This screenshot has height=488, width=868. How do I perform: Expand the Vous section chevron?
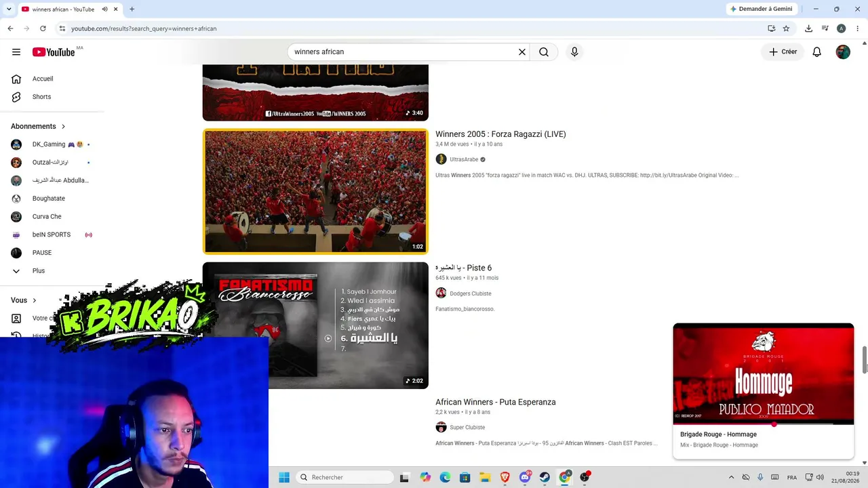click(35, 300)
